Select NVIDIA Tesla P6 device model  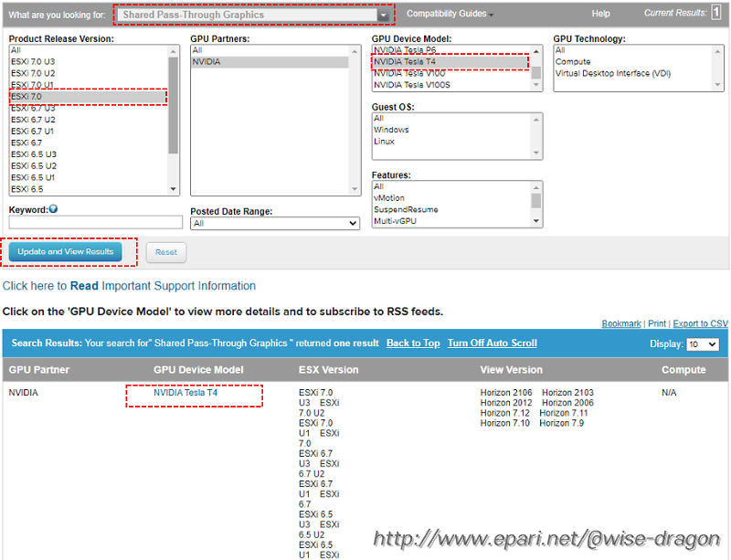[x=451, y=50]
